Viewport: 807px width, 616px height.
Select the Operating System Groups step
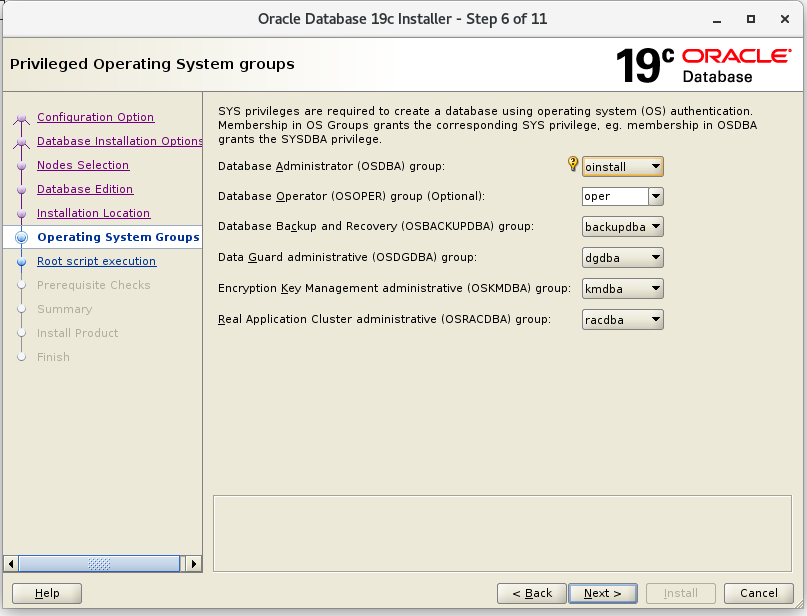pos(118,237)
